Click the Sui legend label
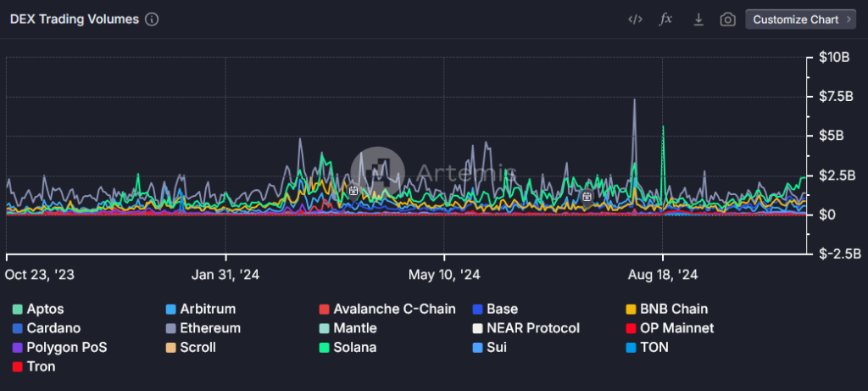 [x=497, y=347]
